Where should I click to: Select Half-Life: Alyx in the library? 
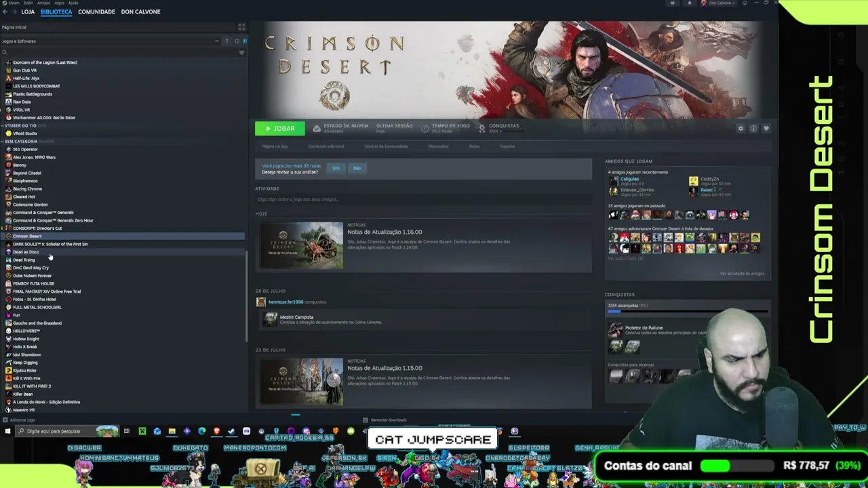point(26,78)
